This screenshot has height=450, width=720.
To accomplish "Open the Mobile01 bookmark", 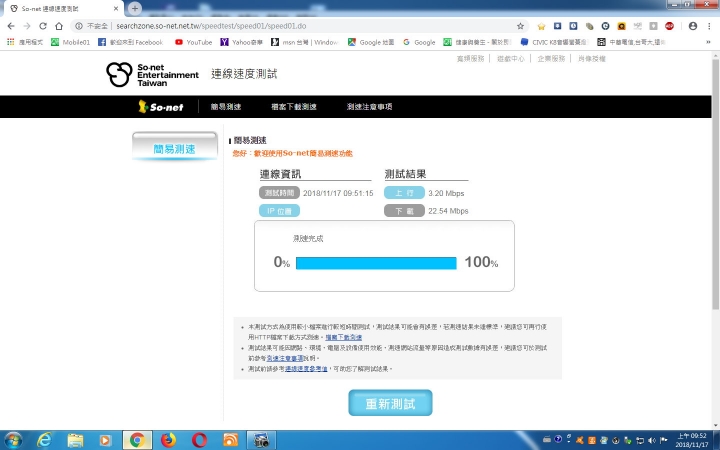I will [70, 42].
